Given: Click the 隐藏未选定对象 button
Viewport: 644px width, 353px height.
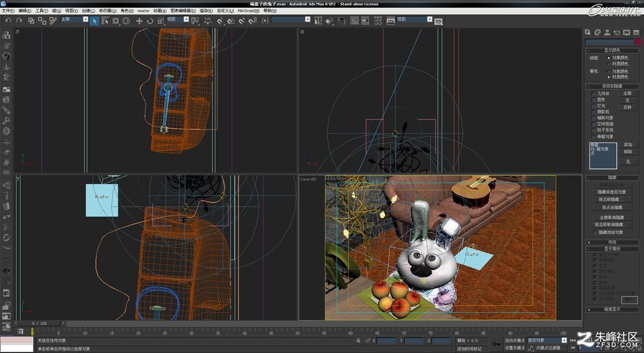Looking at the screenshot, I should [x=612, y=192].
